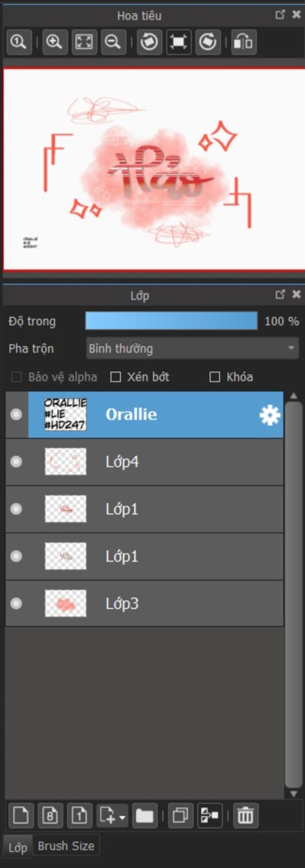The image size is (305, 868).
Task: Reset navigator zoom to 100%
Action: pos(19,42)
